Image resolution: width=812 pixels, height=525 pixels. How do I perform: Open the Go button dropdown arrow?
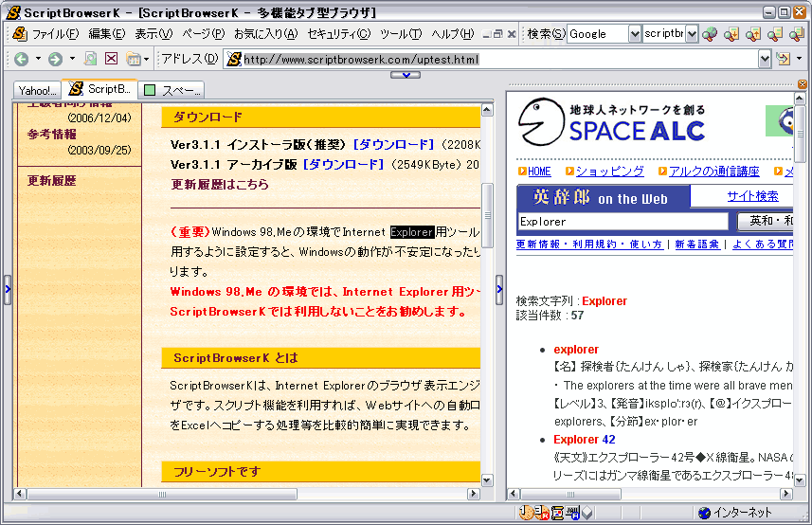point(799,59)
